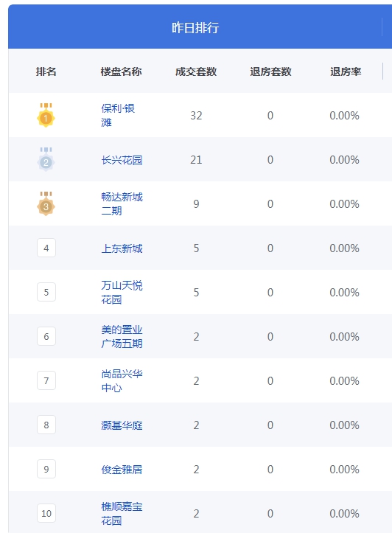
Task: Click the gold rank 1 medal icon
Action: click(x=46, y=115)
